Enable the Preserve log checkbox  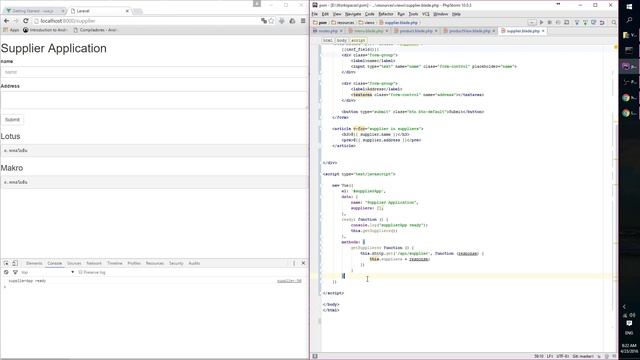(80, 272)
